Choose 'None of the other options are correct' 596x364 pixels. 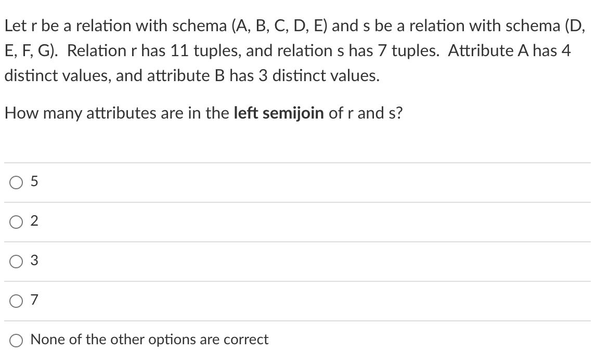point(16,340)
